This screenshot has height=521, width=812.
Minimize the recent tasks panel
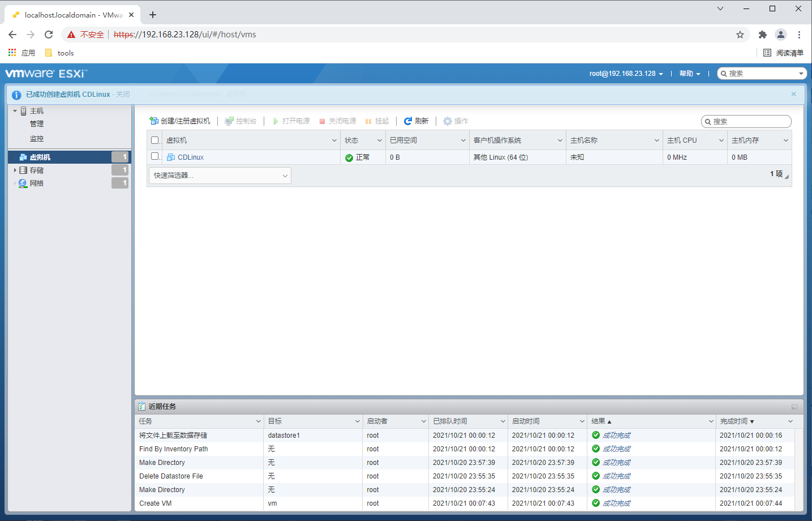tap(794, 407)
